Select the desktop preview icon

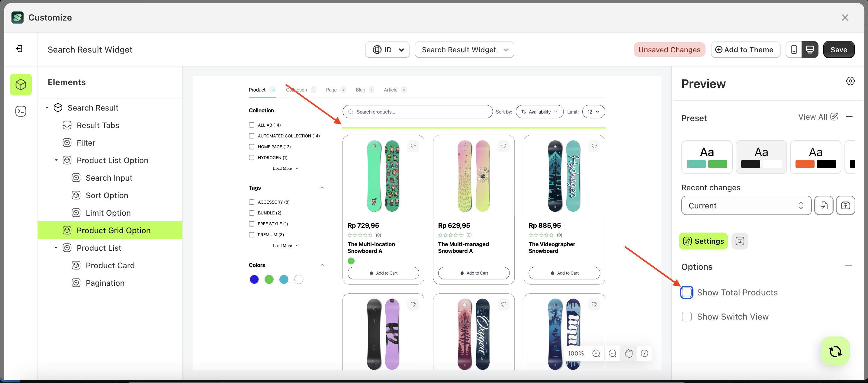810,50
